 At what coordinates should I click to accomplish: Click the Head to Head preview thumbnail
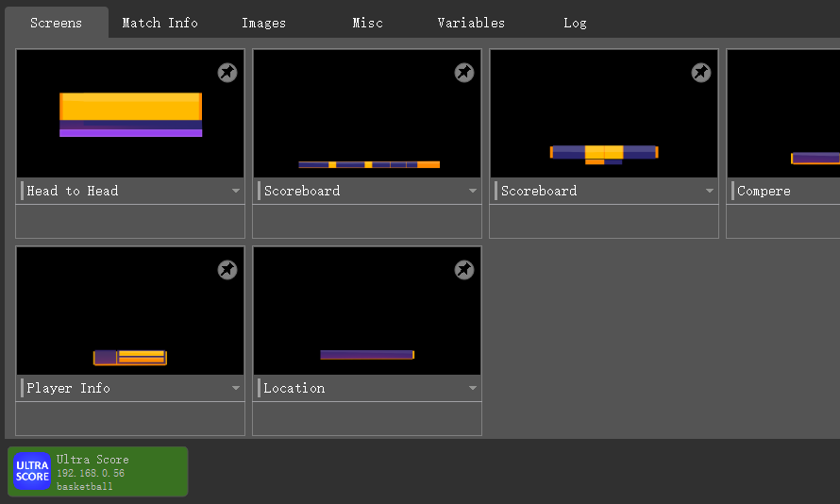pyautogui.click(x=130, y=114)
